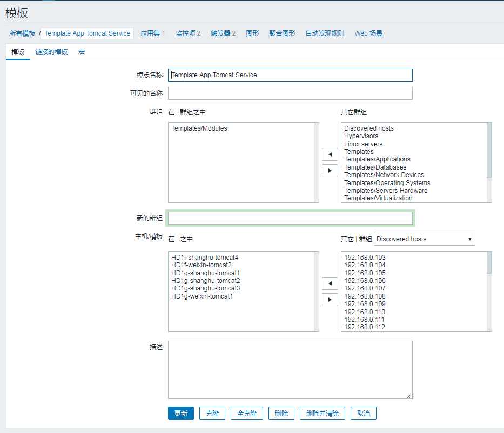Screen dimensions: 504x433
Task: Select Templates/Applications group
Action: coord(377,159)
